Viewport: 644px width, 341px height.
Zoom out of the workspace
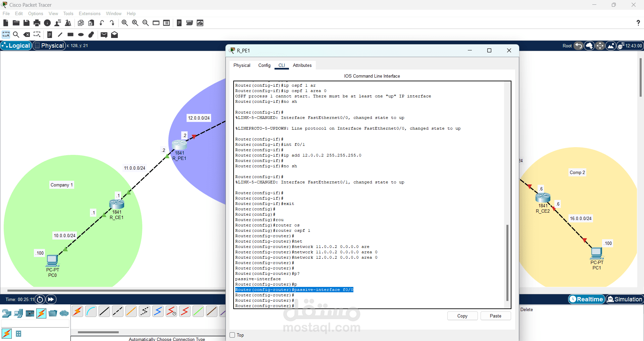146,23
